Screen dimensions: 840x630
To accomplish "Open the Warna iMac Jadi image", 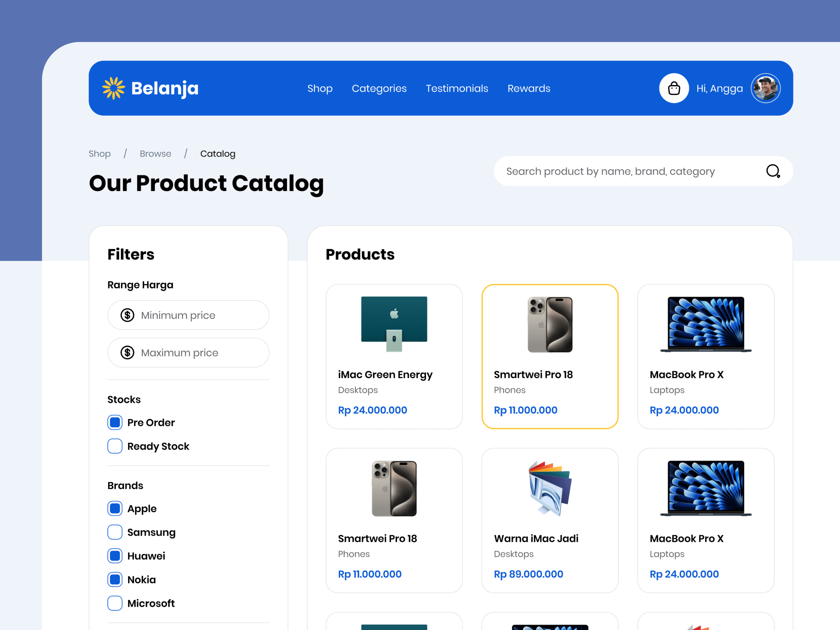I will (x=550, y=488).
